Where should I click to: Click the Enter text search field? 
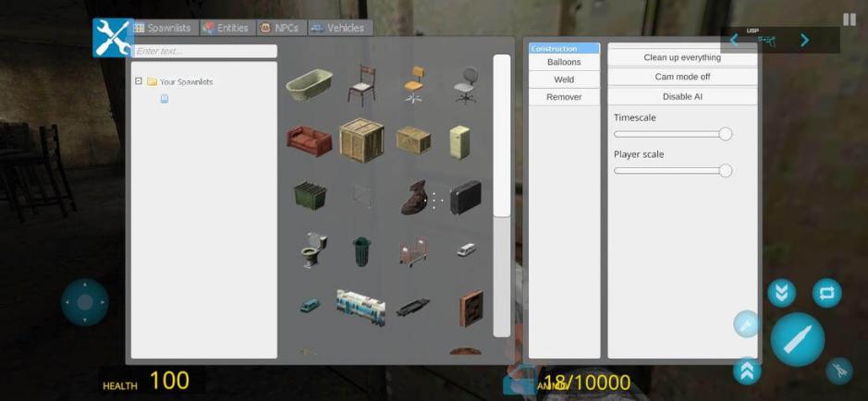(x=205, y=51)
